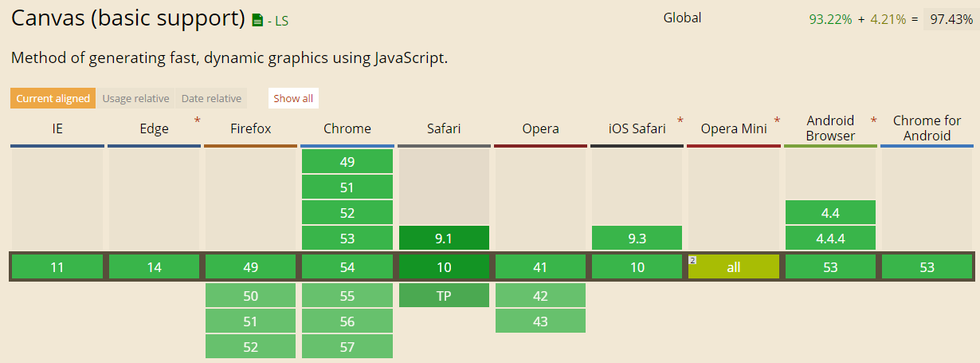The height and width of the screenshot is (363, 980).
Task: Select the IE version 11 cell
Action: 57,267
